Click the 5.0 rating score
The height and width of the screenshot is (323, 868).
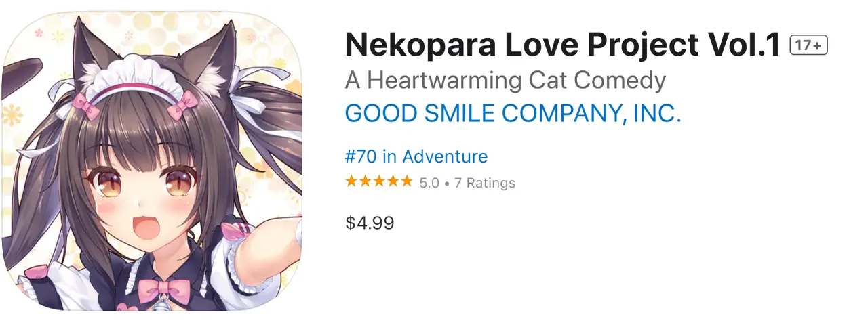(x=429, y=183)
